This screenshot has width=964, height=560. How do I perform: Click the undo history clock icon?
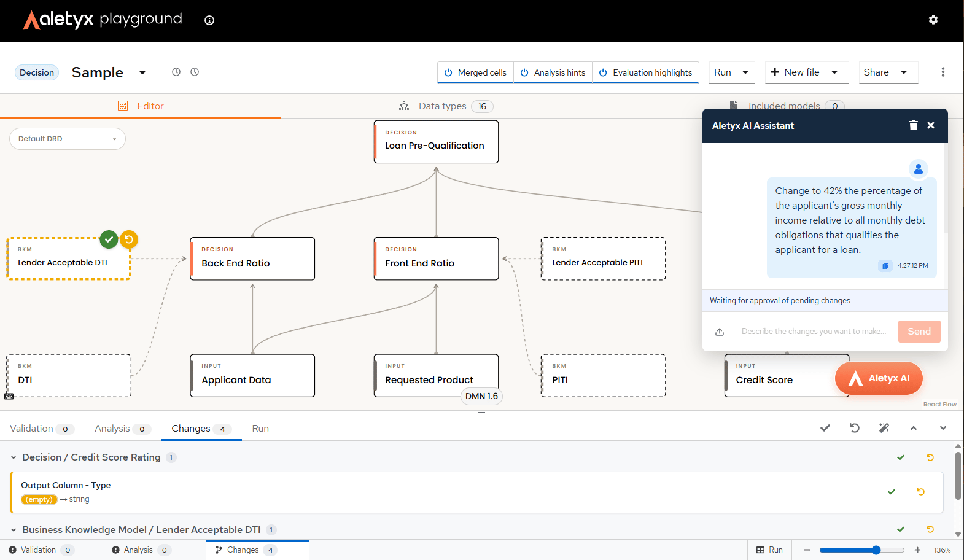click(x=176, y=72)
